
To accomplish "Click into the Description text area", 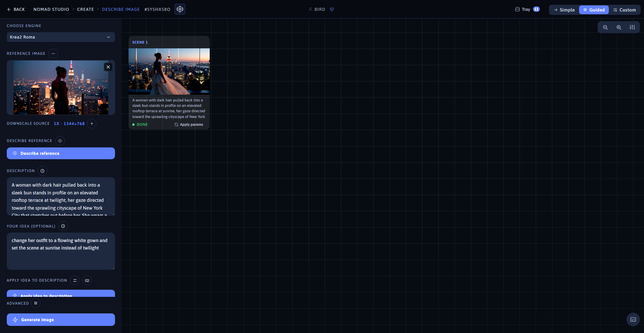I will [x=61, y=196].
